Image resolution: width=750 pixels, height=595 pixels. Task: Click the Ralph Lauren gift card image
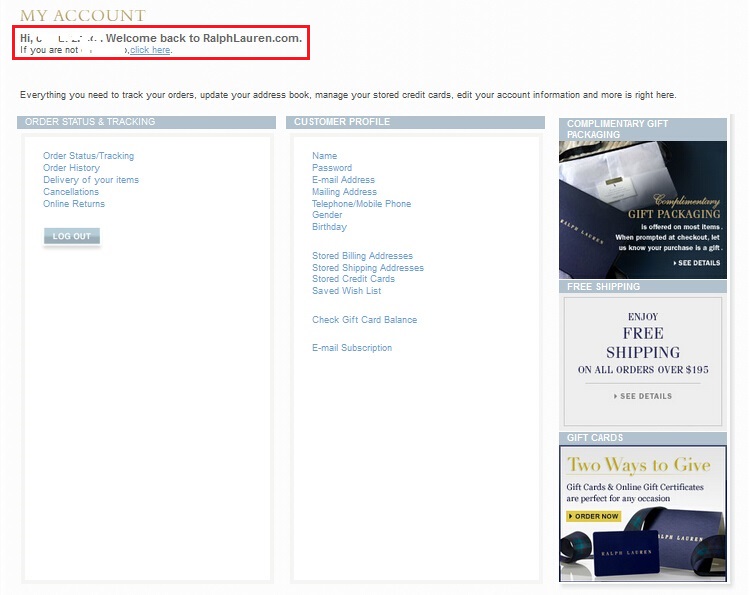click(626, 552)
